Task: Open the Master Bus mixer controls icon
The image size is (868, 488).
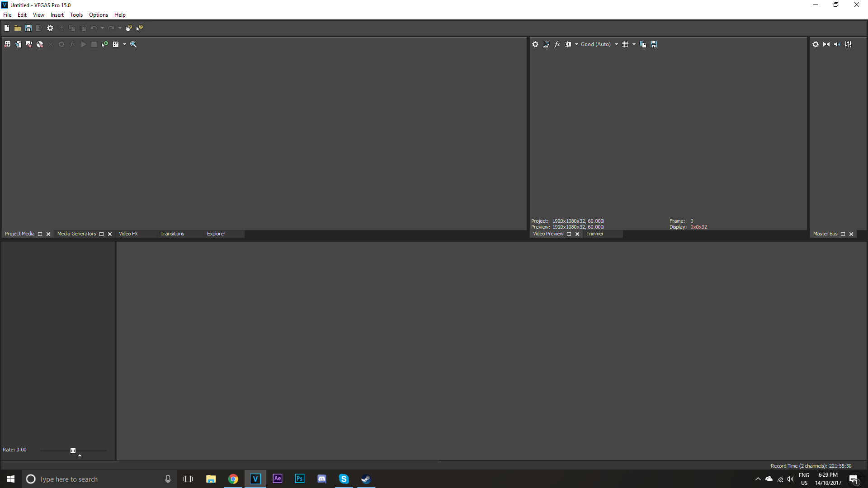Action: pos(848,44)
